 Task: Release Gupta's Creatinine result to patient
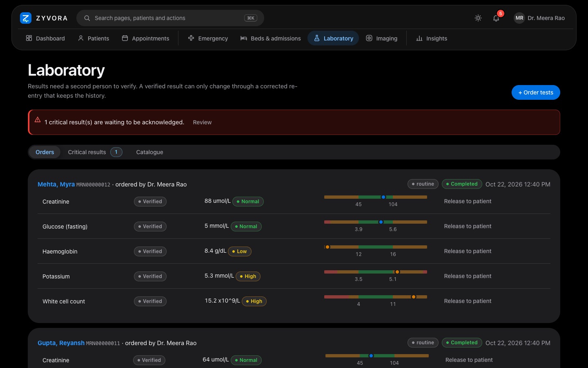pyautogui.click(x=469, y=360)
